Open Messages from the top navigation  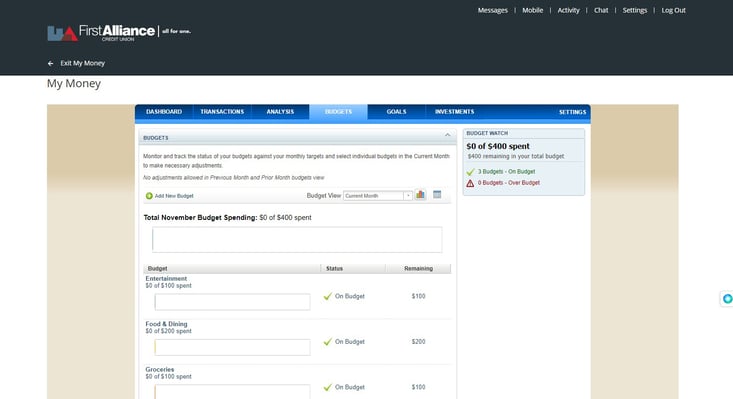point(492,10)
